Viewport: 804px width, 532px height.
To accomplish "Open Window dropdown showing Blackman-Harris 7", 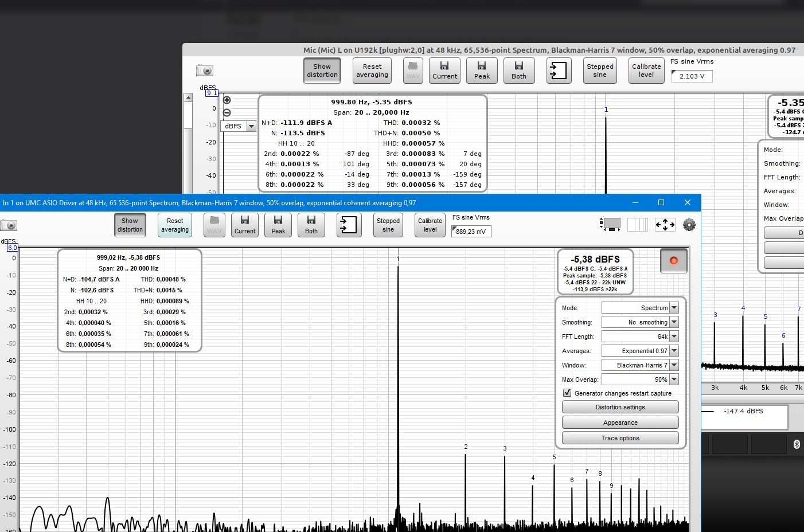I will (x=639, y=365).
